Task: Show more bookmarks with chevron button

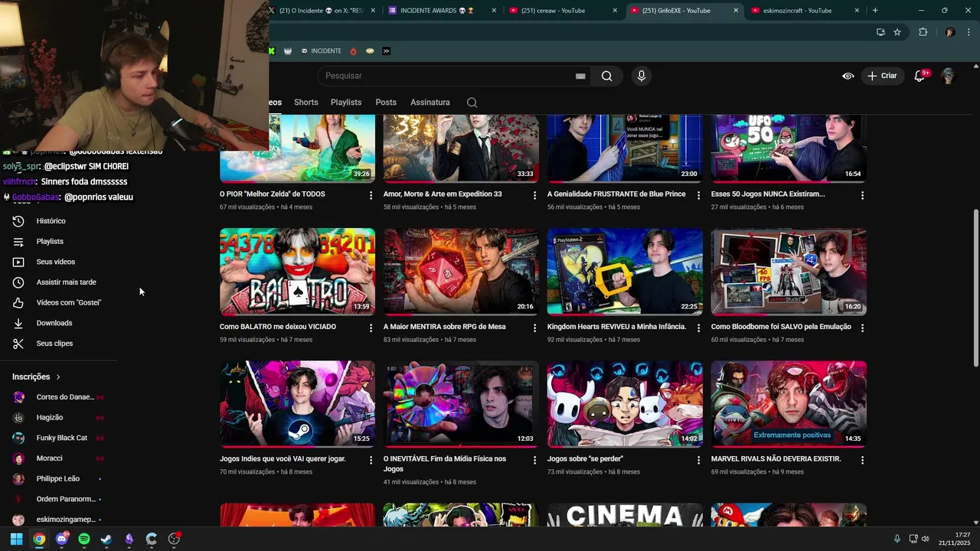Action: [386, 51]
